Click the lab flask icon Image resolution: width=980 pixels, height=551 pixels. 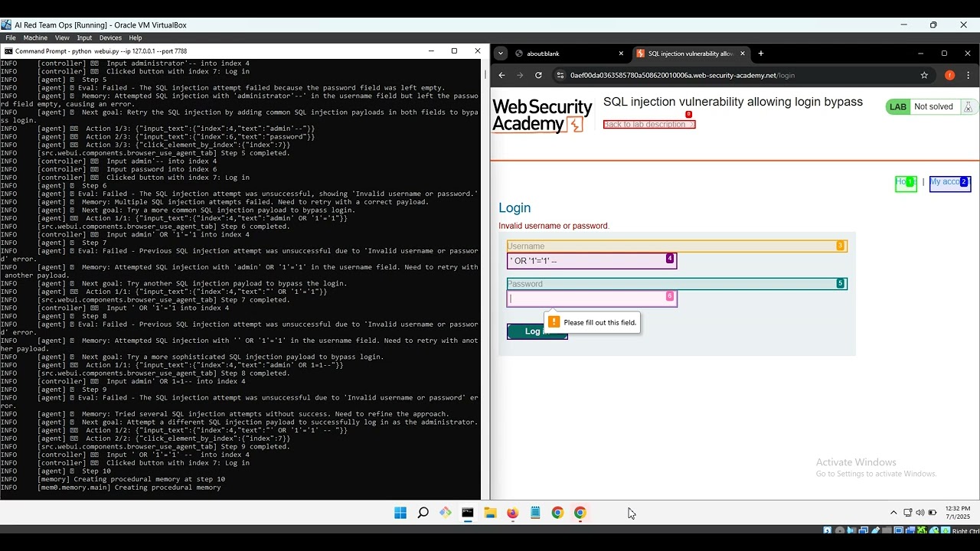968,107
